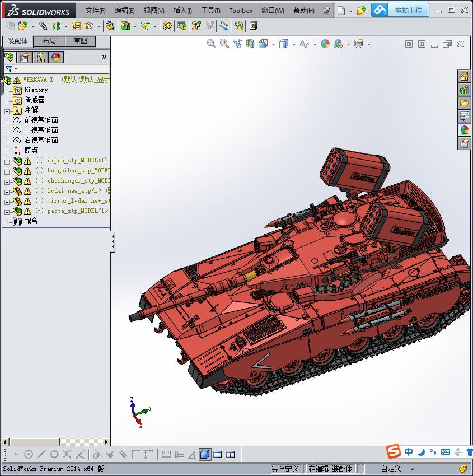Open the 视图(V) menu

tap(154, 11)
